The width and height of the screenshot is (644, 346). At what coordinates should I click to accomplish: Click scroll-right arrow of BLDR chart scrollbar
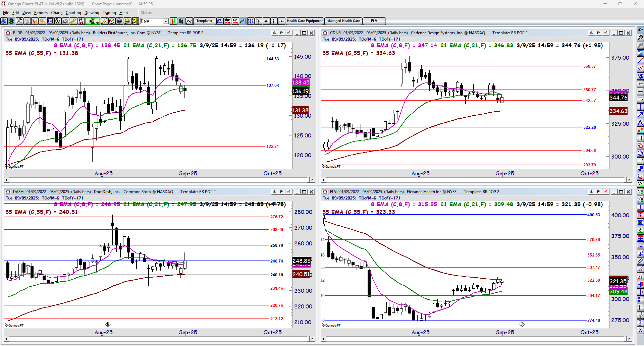tap(312, 180)
